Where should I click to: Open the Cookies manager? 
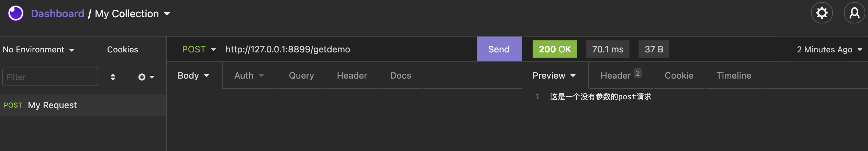122,50
